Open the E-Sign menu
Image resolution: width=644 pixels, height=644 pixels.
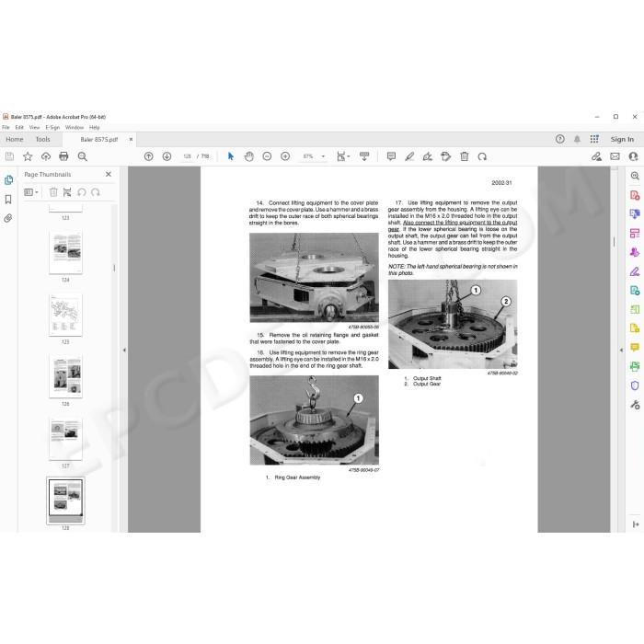point(52,127)
